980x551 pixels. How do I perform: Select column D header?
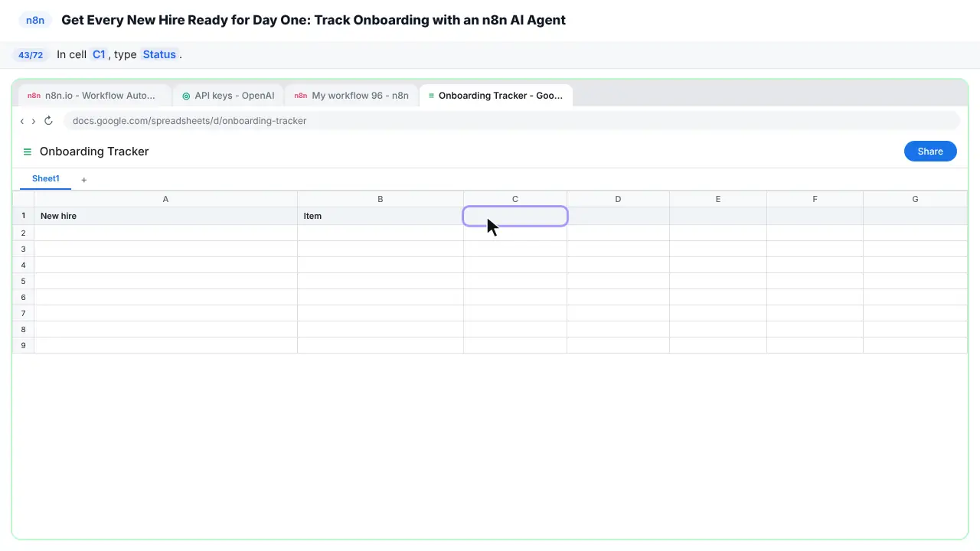(618, 199)
